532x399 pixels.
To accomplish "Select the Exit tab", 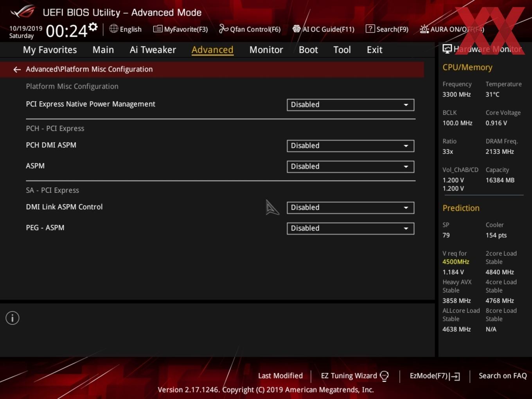I will (x=374, y=50).
